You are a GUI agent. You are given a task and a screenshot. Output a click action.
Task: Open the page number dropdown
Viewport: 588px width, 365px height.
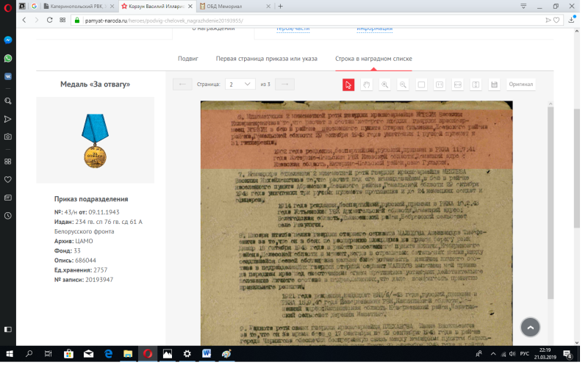[x=240, y=84]
